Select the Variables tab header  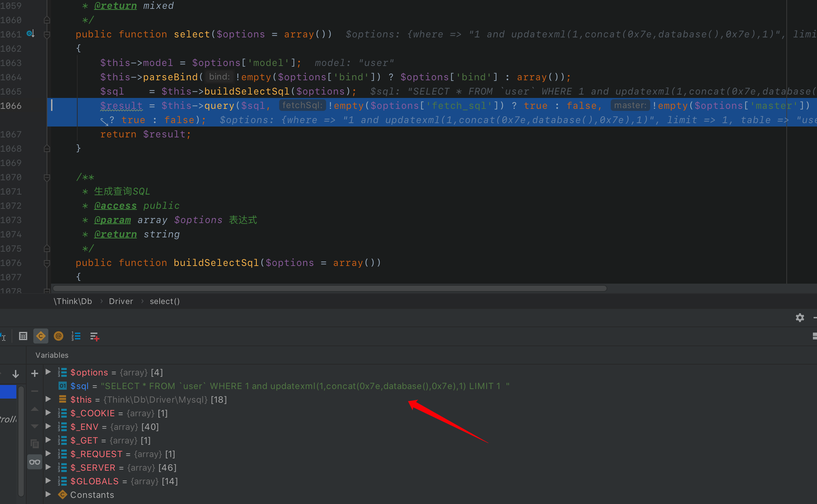click(x=52, y=355)
